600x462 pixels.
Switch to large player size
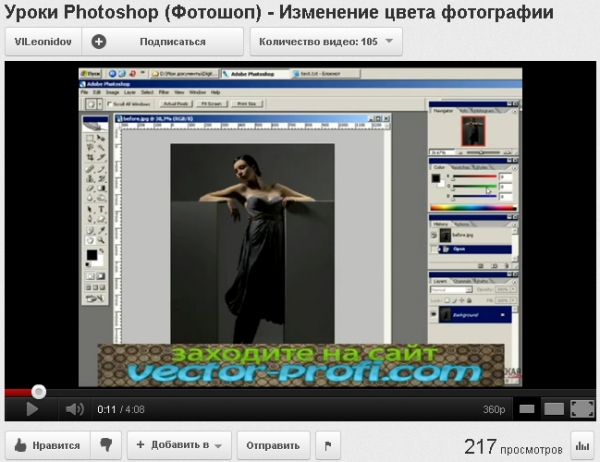pyautogui.click(x=554, y=409)
